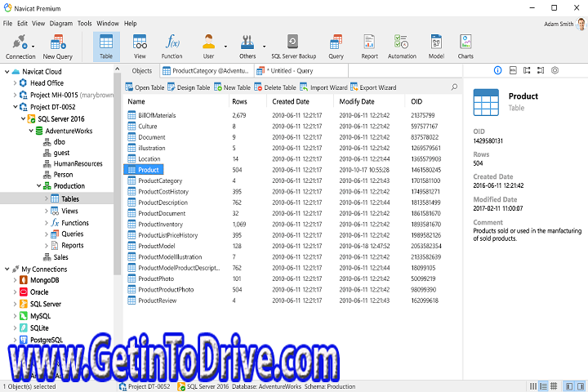This screenshot has height=392, width=588.
Task: Open the User dropdown arrow
Action: [225, 47]
